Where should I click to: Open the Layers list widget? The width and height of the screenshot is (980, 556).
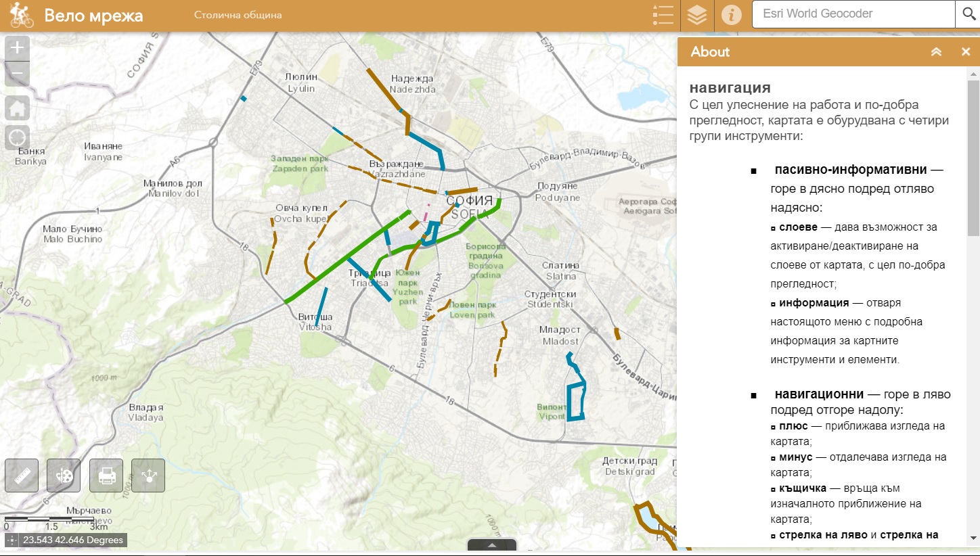[x=697, y=15]
